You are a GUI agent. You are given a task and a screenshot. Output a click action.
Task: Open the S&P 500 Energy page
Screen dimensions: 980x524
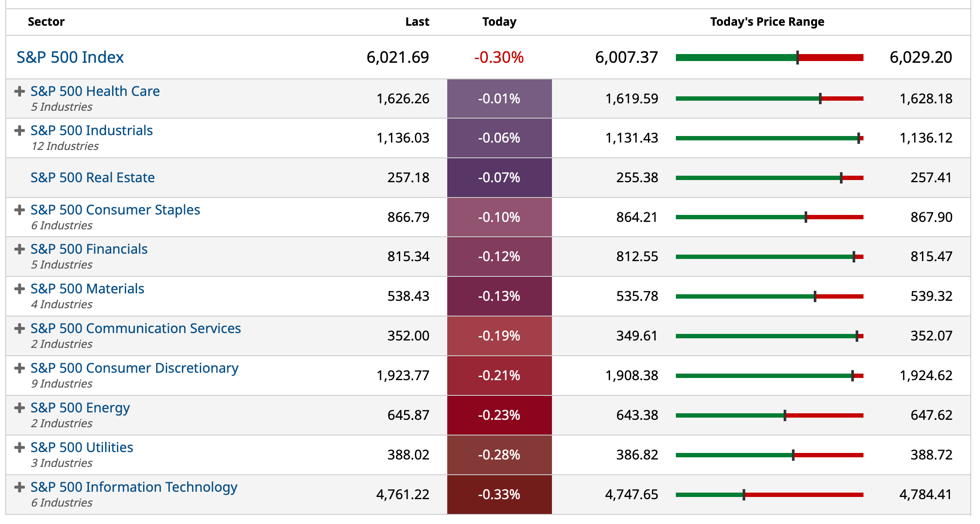coord(79,408)
